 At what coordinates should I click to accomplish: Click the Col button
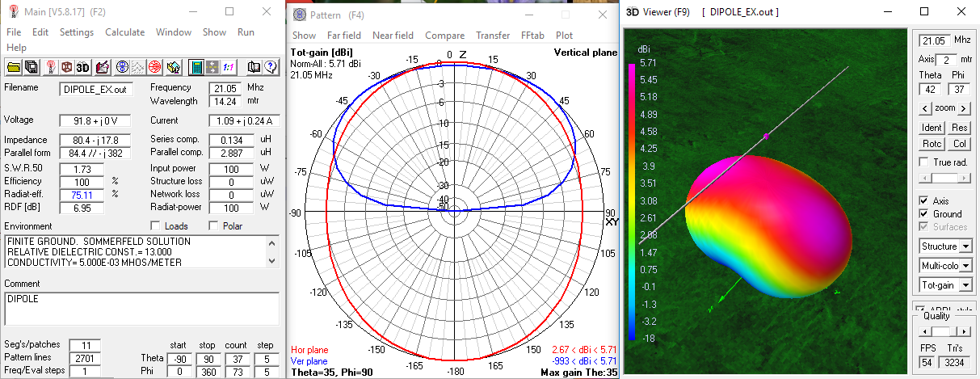tap(960, 144)
